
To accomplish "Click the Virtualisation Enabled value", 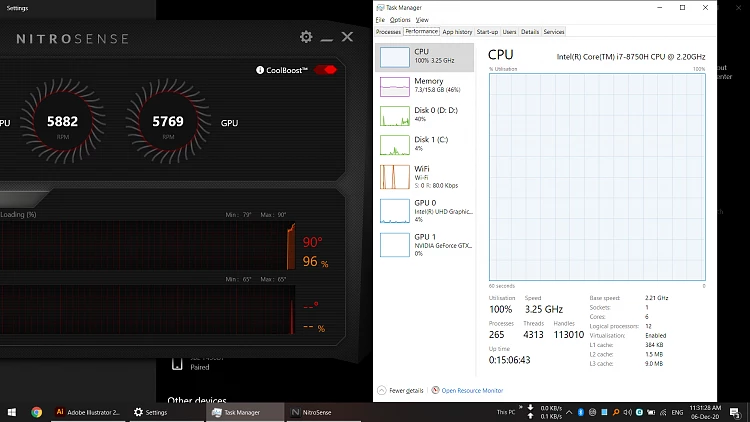I will (x=655, y=335).
